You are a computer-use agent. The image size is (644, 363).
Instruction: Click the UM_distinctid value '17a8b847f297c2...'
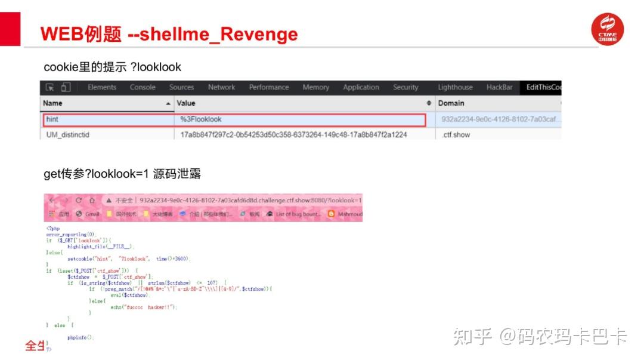click(x=293, y=135)
